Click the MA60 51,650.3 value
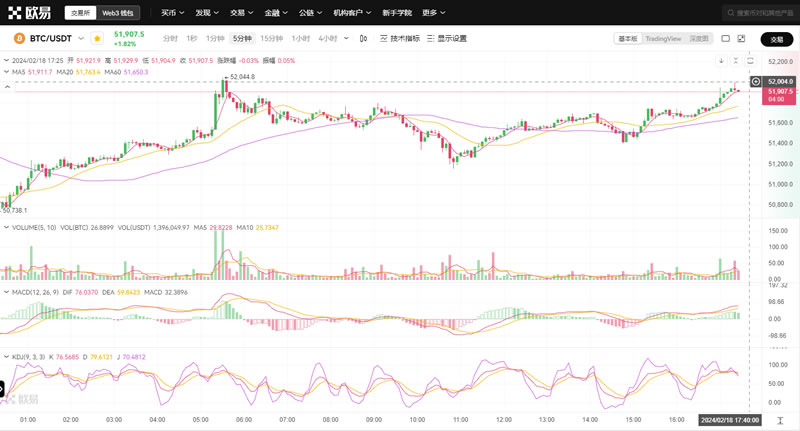Screen dimensions: 800x431 [136, 72]
